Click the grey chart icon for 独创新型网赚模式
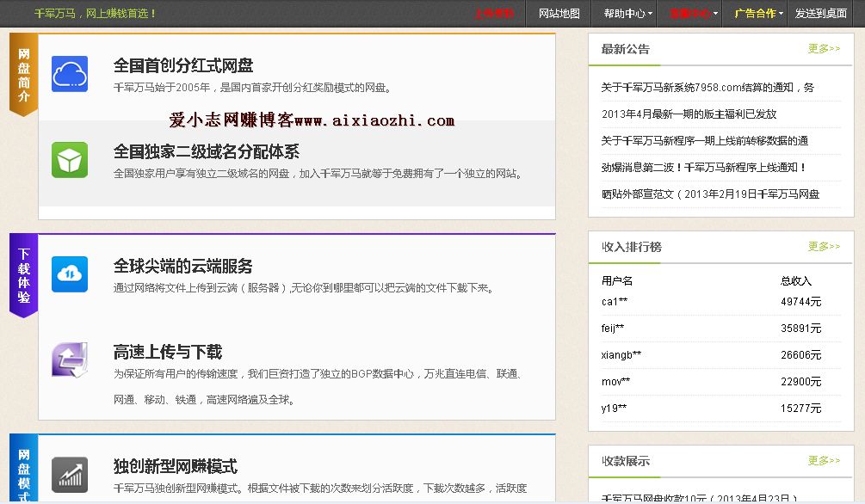This screenshot has height=504, width=865. pyautogui.click(x=70, y=475)
